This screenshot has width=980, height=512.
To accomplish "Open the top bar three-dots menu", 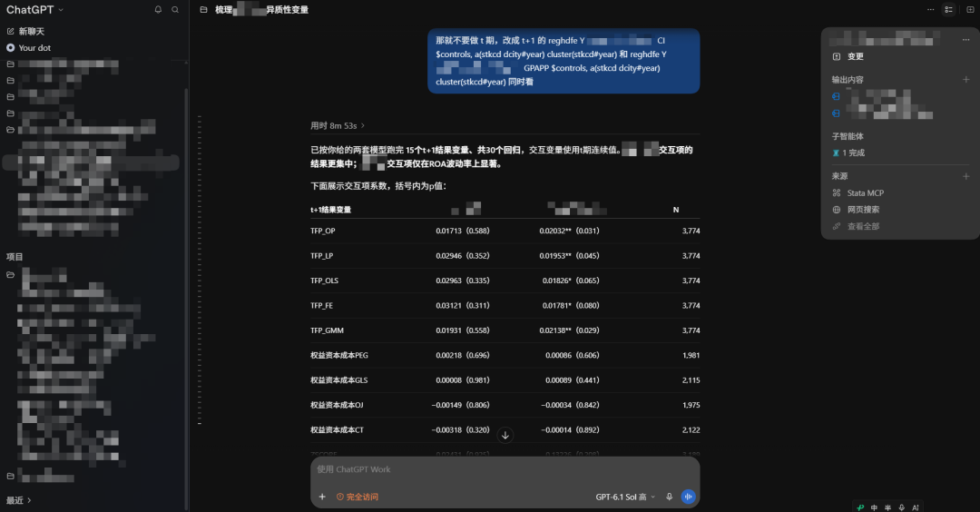I will 931,9.
